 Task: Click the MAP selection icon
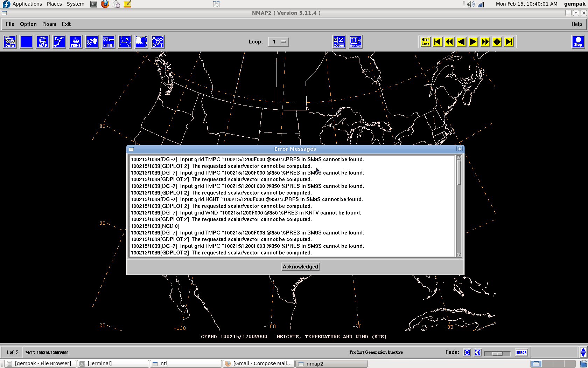(43, 42)
